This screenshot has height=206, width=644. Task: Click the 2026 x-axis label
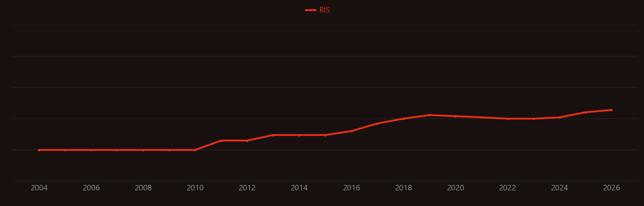(611, 188)
